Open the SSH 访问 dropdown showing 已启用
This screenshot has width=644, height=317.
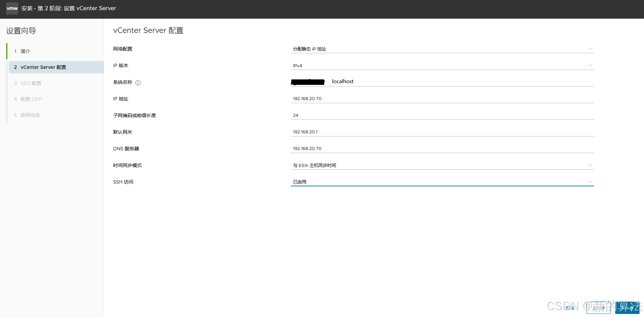(x=442, y=182)
